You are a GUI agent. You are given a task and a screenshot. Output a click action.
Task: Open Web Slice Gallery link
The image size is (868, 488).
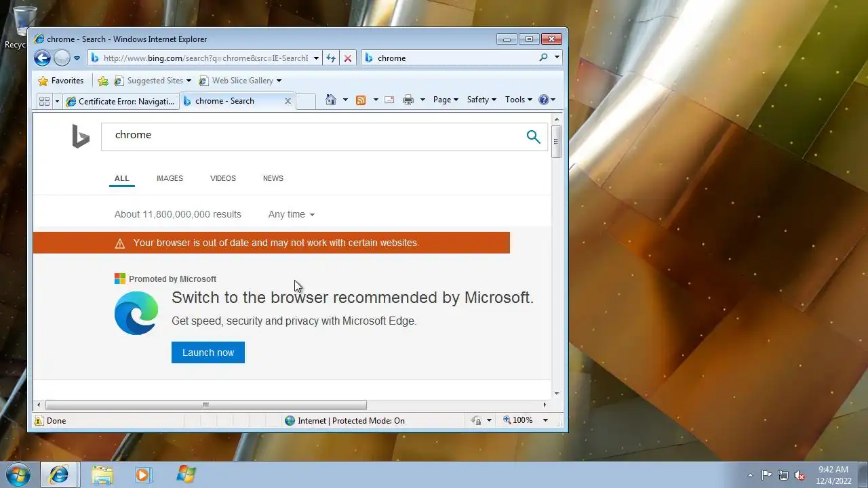(239, 81)
